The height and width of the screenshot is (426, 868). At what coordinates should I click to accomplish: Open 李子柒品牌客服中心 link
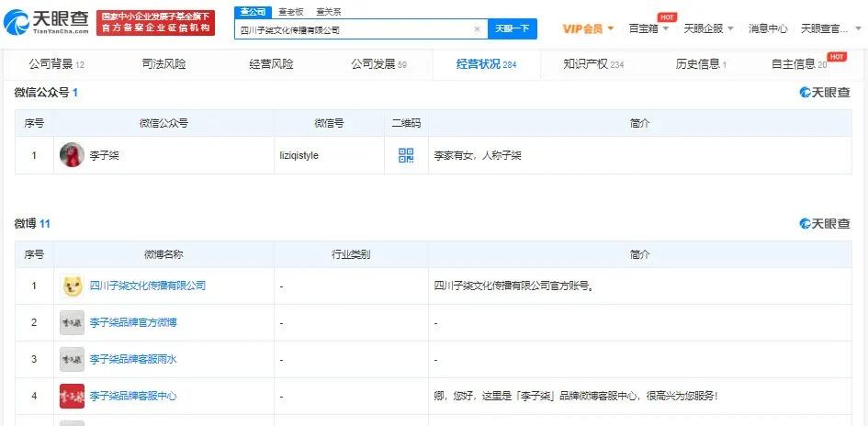(x=133, y=396)
